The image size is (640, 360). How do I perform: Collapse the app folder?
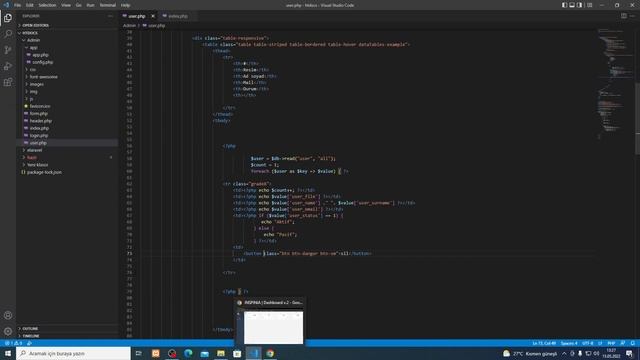point(68,47)
